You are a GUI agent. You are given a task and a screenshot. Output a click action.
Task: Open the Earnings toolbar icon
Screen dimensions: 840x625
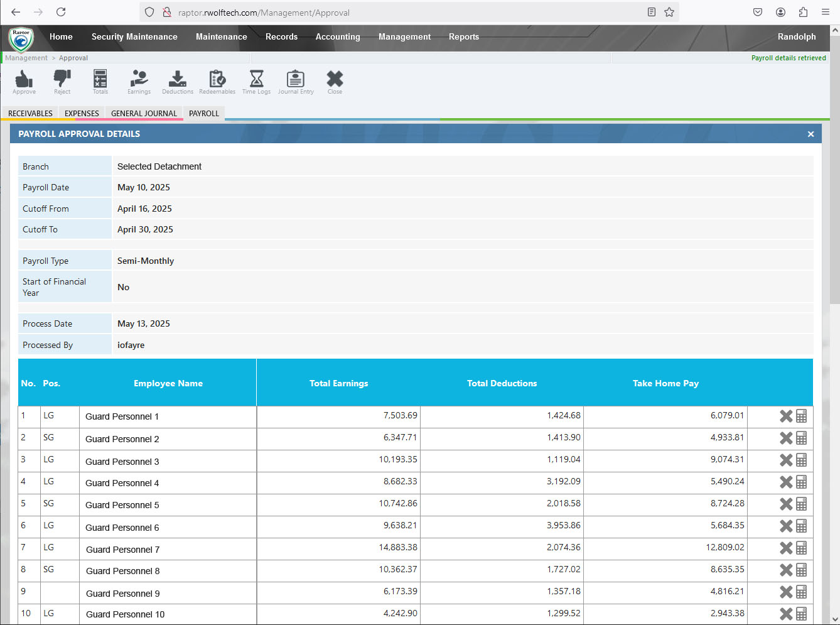[x=139, y=80]
